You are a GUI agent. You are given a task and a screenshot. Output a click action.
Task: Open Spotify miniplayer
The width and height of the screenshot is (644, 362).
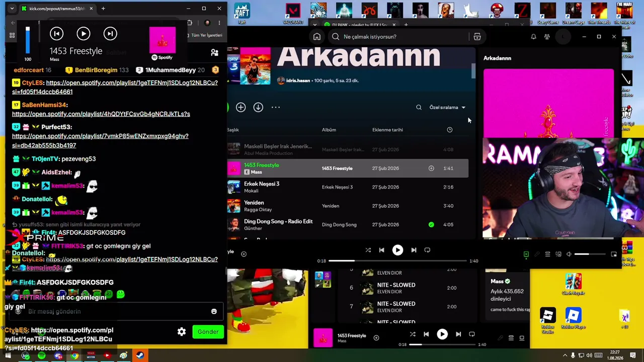(x=613, y=254)
